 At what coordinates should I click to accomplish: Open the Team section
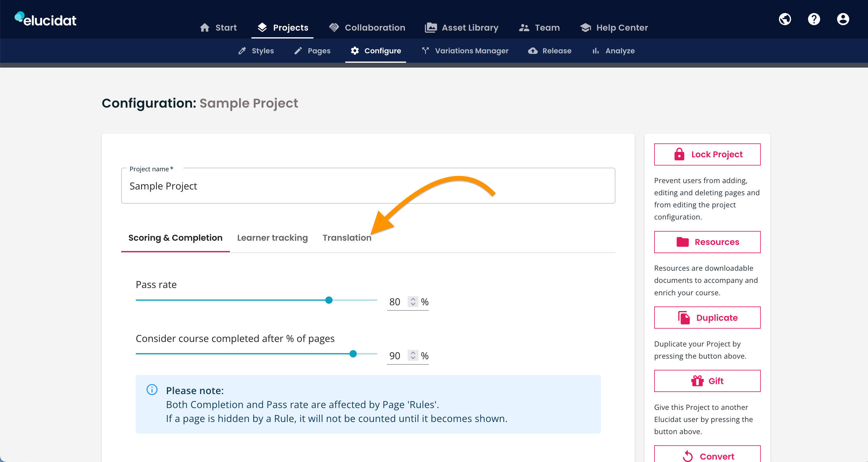tap(539, 28)
